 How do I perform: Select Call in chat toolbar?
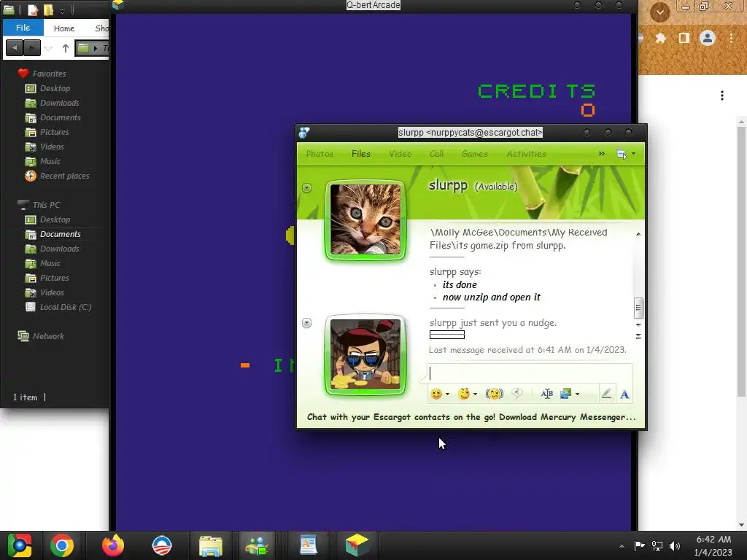click(x=436, y=154)
